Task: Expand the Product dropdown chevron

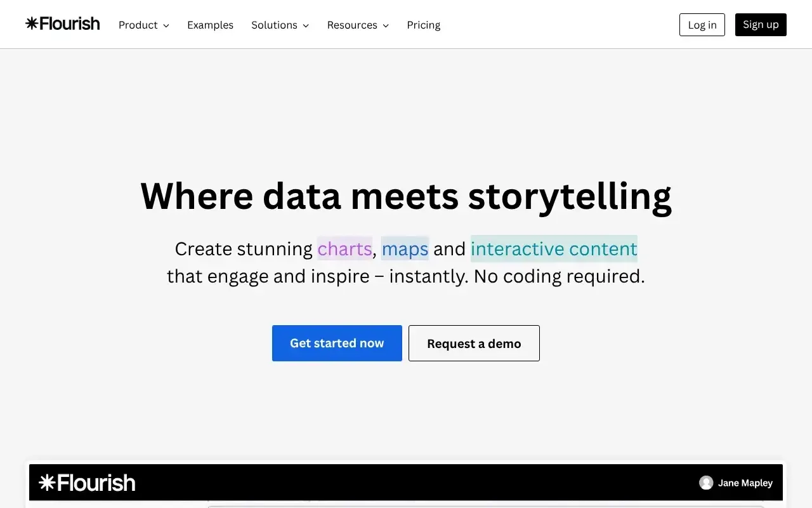Action: (166, 25)
